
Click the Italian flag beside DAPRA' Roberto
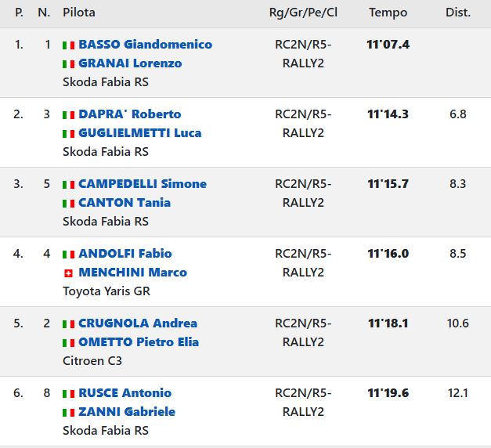point(68,114)
